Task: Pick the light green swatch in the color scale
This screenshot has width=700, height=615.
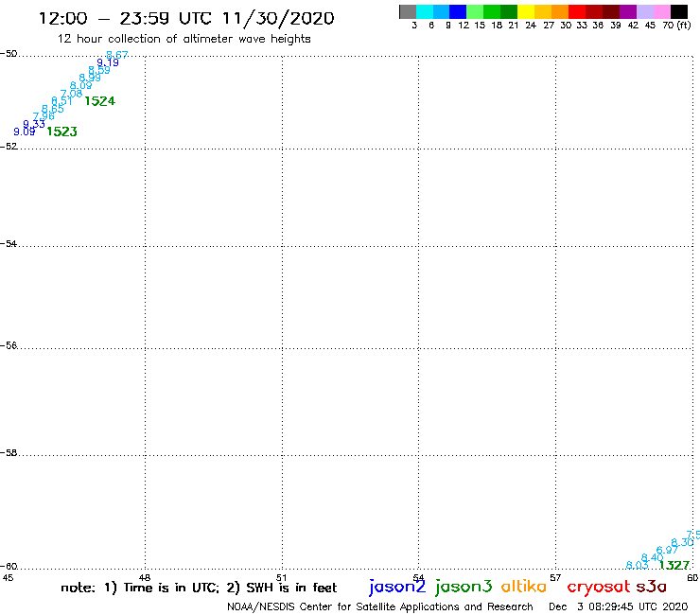Action: click(x=475, y=11)
